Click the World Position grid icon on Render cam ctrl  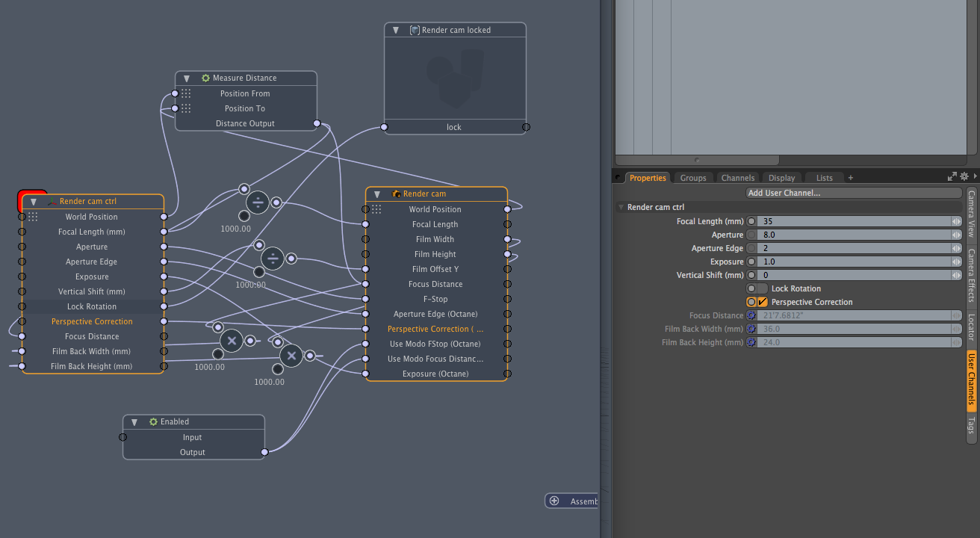click(33, 217)
